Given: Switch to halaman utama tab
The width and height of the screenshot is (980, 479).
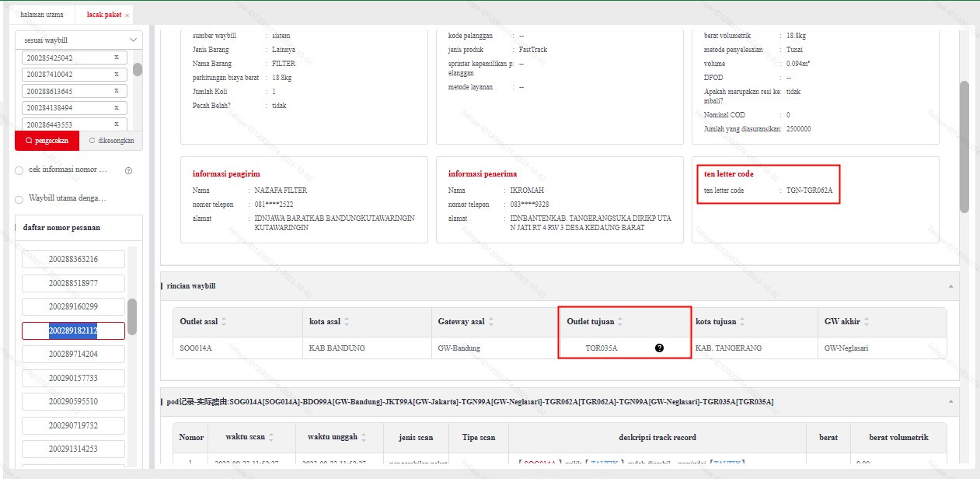Looking at the screenshot, I should click(x=43, y=16).
